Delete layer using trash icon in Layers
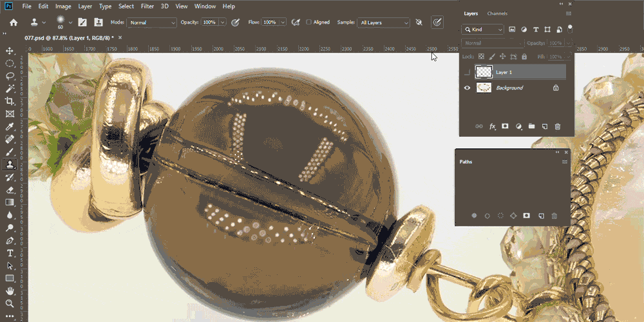The image size is (644, 322). (557, 126)
